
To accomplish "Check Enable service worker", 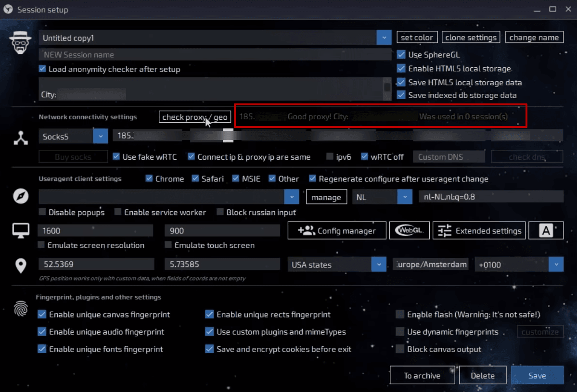I will point(118,212).
